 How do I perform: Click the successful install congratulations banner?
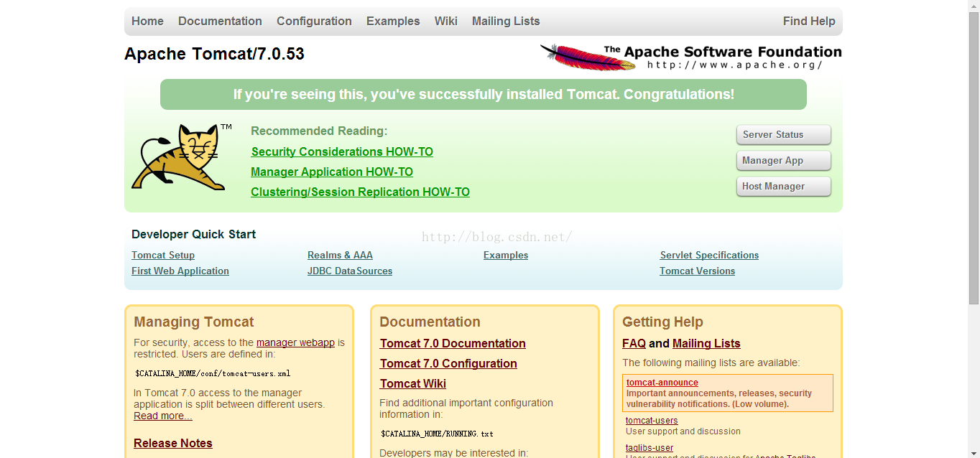tap(484, 94)
